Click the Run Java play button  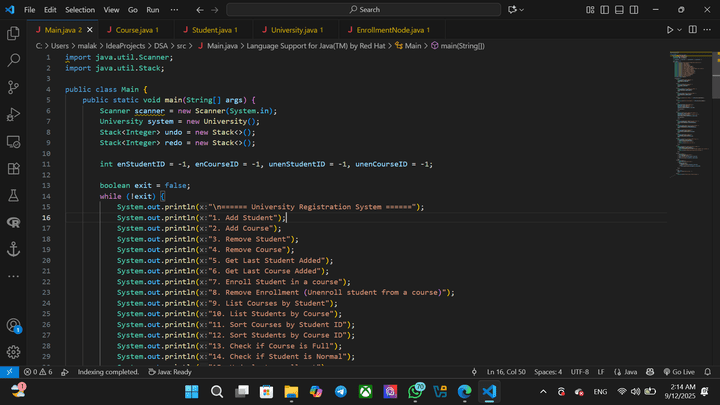[671, 30]
